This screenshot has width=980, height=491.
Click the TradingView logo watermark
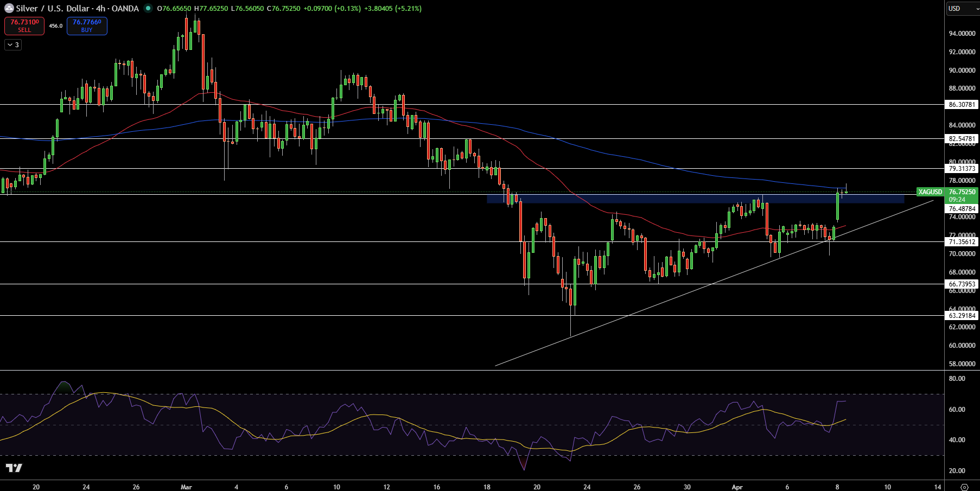pos(14,468)
